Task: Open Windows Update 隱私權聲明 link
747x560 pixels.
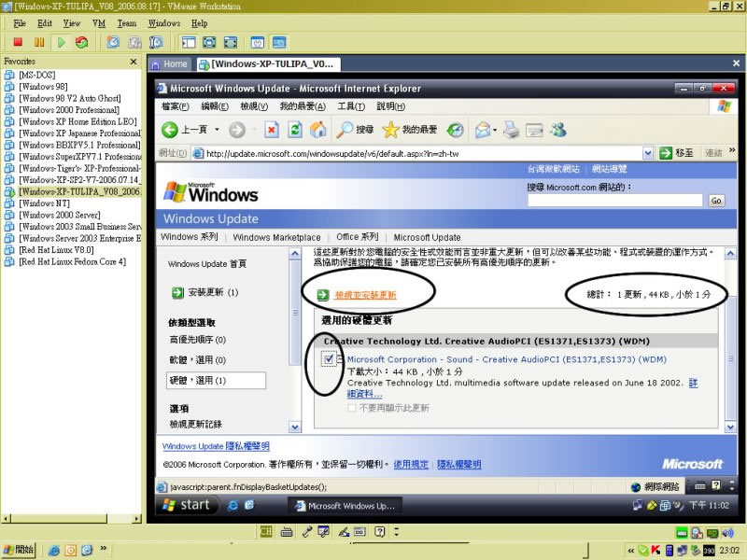Action: tap(216, 446)
